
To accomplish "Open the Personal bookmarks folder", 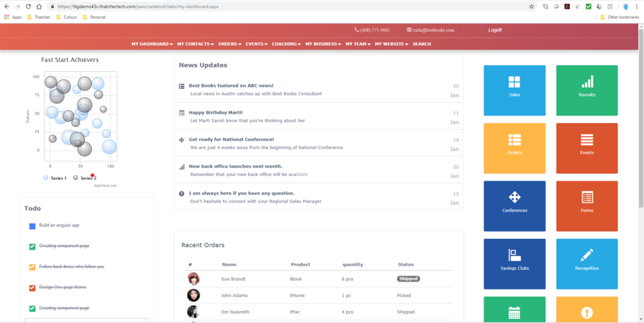I will coord(94,17).
